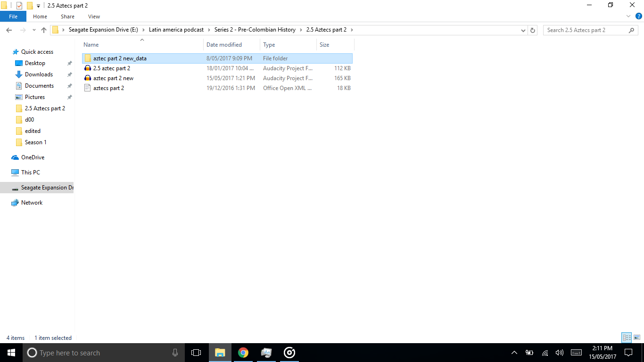644x362 pixels.
Task: Click Seagate Expansion Drive (E:) in address bar
Action: (x=103, y=30)
